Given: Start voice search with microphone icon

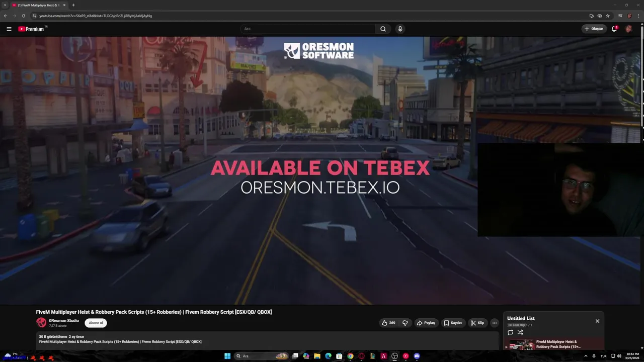Looking at the screenshot, I should coord(400,29).
